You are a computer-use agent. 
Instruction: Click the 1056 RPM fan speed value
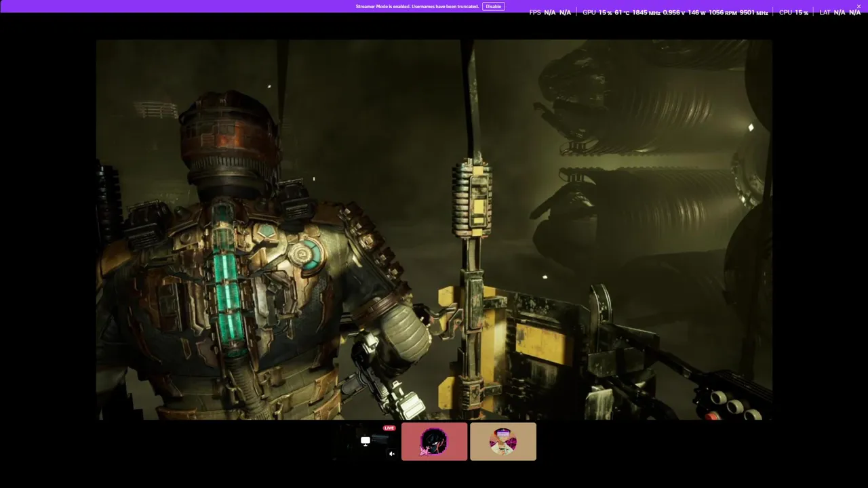click(722, 12)
